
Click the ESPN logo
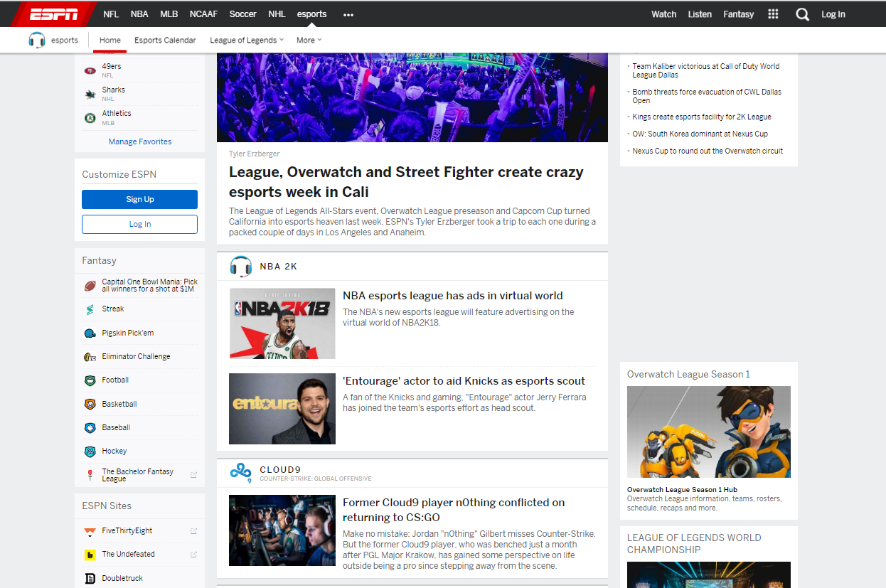(x=53, y=14)
